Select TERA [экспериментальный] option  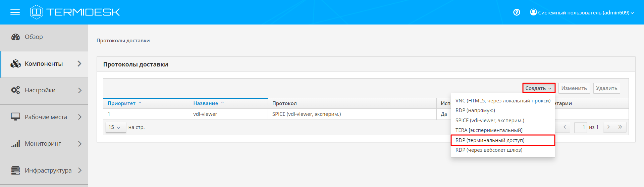503,130
